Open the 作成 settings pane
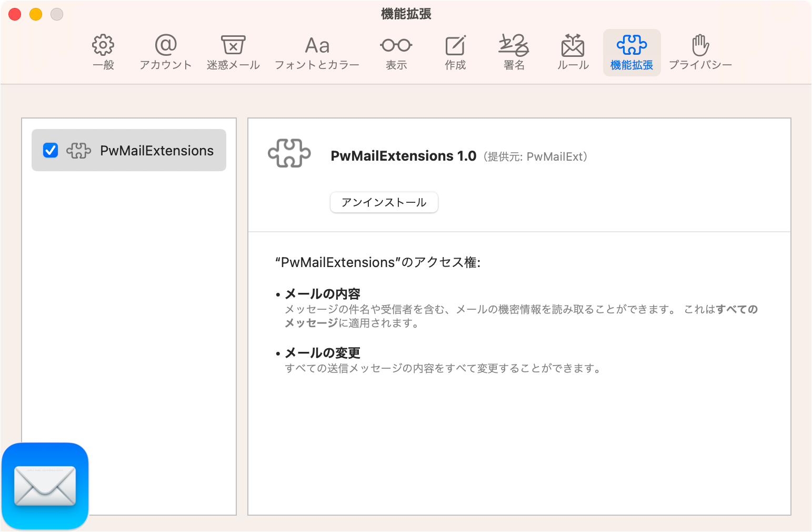 pyautogui.click(x=454, y=51)
